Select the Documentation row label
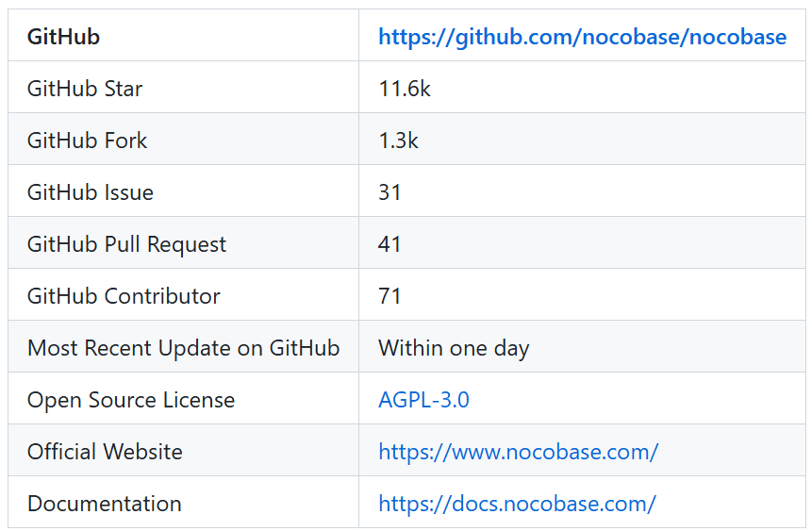This screenshot has width=812, height=531. 104,503
